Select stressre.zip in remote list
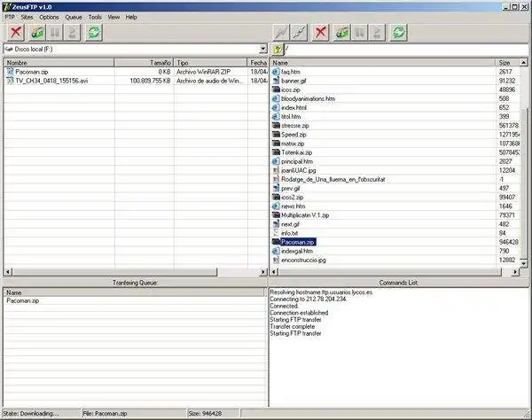 295,126
